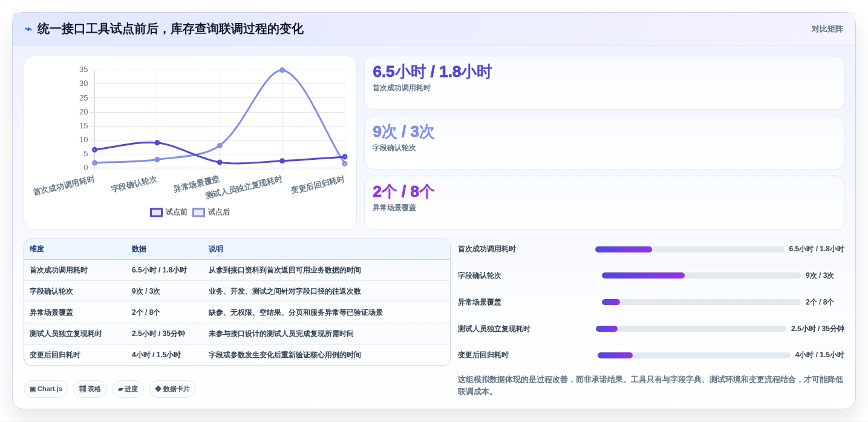Click the 测试人员独立复现耗时 progress bar
Screen dimensions: 868x422
pos(691,329)
